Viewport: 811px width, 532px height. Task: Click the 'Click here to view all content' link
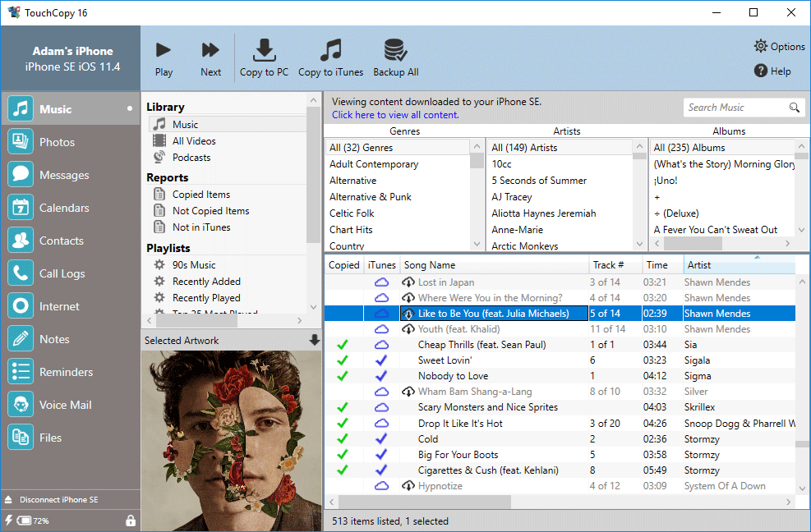point(395,115)
